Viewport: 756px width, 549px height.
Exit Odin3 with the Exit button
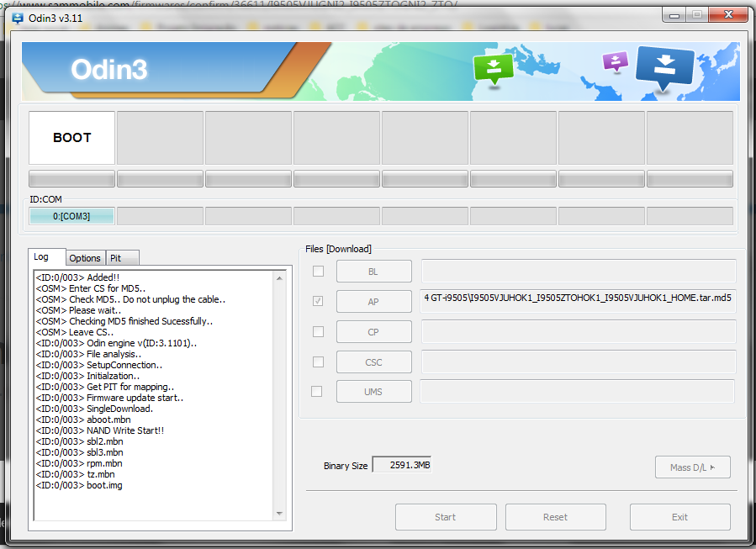[x=679, y=517]
